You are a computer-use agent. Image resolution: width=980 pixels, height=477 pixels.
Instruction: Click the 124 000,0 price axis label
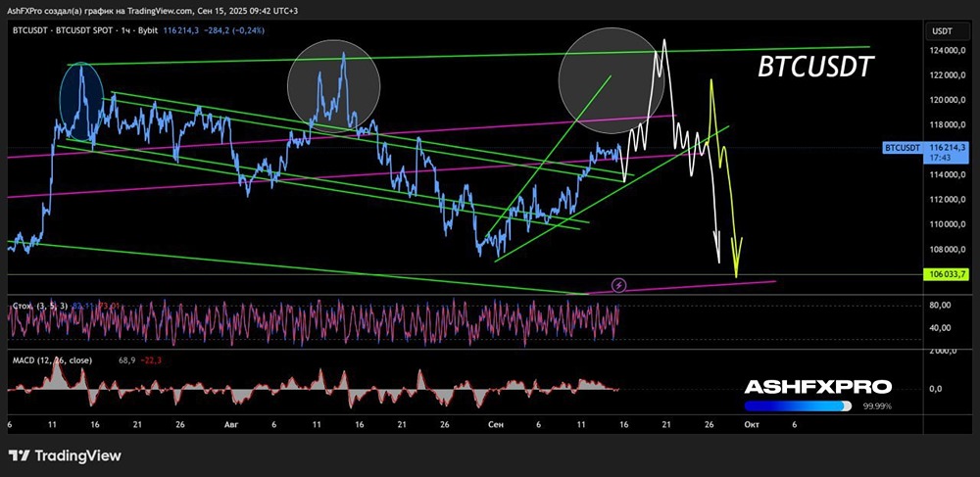(x=947, y=51)
